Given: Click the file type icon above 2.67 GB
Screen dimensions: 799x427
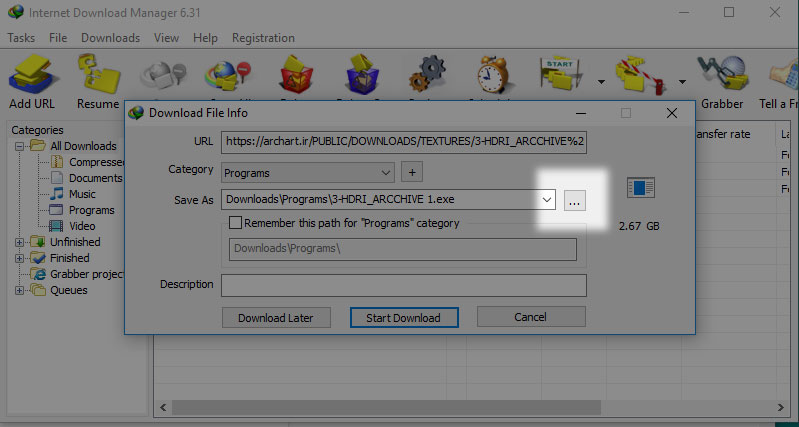Looking at the screenshot, I should (x=641, y=188).
